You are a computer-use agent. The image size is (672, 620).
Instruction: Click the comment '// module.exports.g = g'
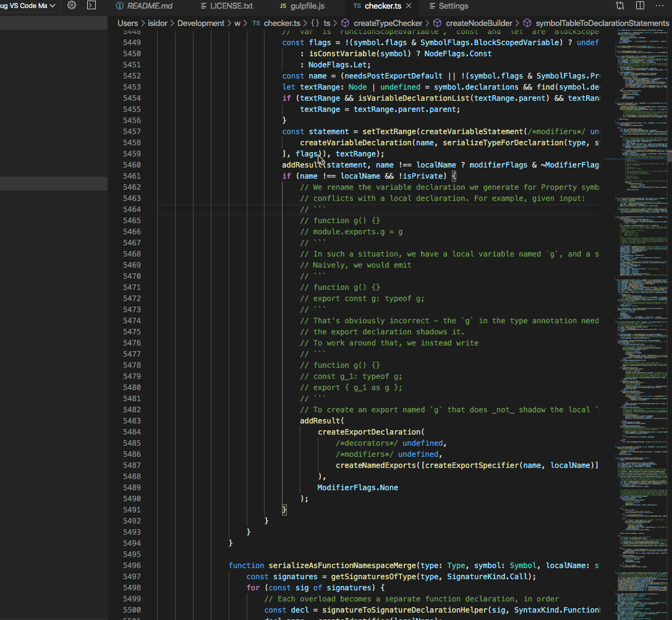[351, 232]
